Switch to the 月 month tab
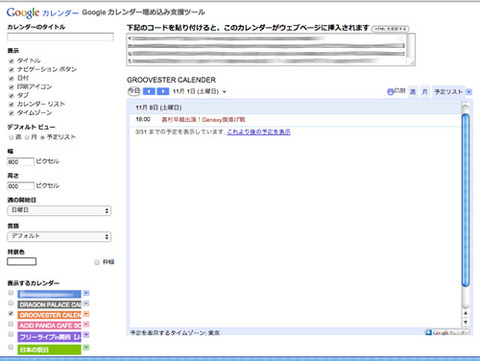This screenshot has width=480, height=361. [425, 92]
